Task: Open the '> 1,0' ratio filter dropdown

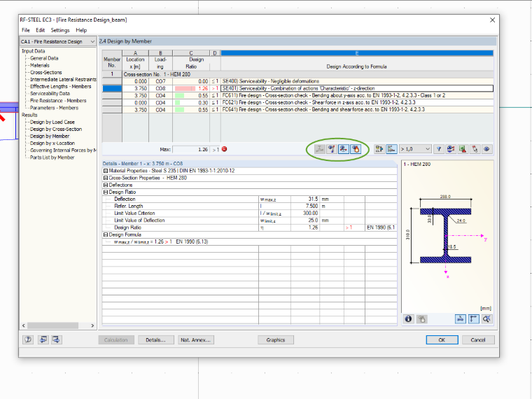Action: pyautogui.click(x=415, y=149)
